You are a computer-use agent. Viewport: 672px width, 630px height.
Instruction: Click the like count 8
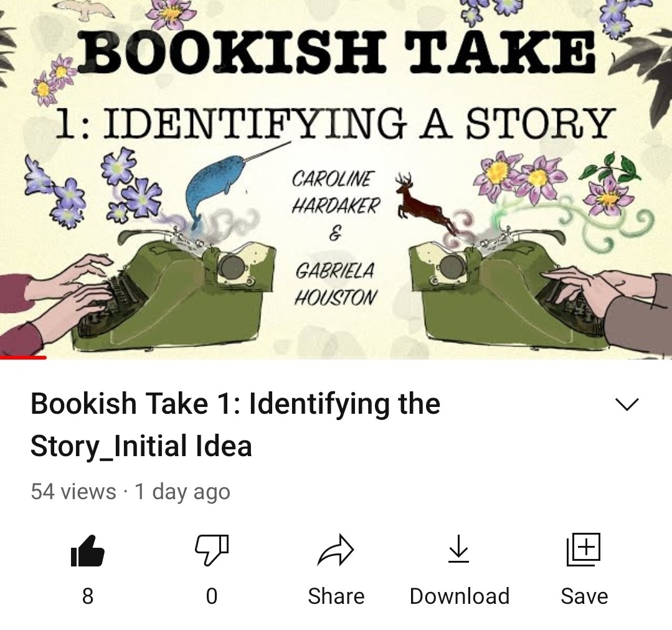point(87,596)
